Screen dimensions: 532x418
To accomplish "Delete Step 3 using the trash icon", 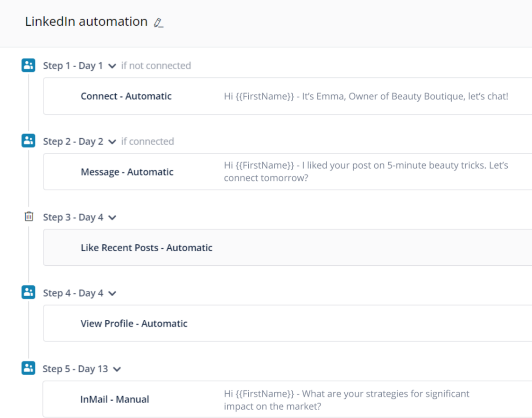I will click(28, 217).
